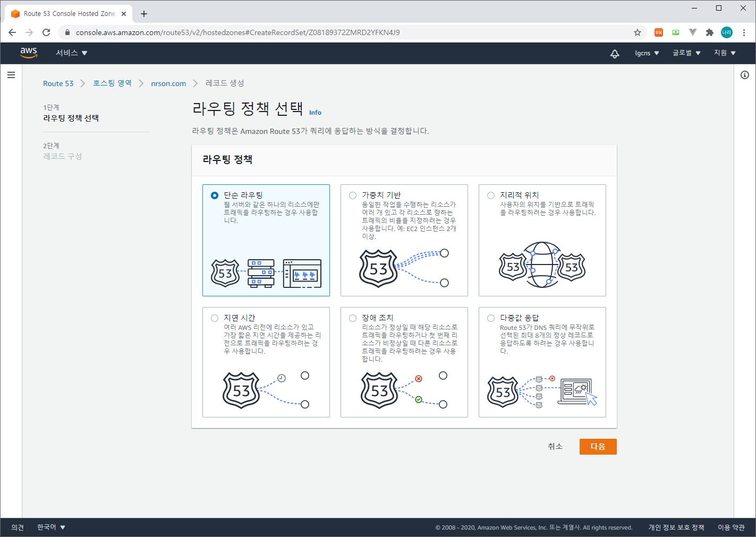Open 의견 feedback in footer

pyautogui.click(x=18, y=527)
